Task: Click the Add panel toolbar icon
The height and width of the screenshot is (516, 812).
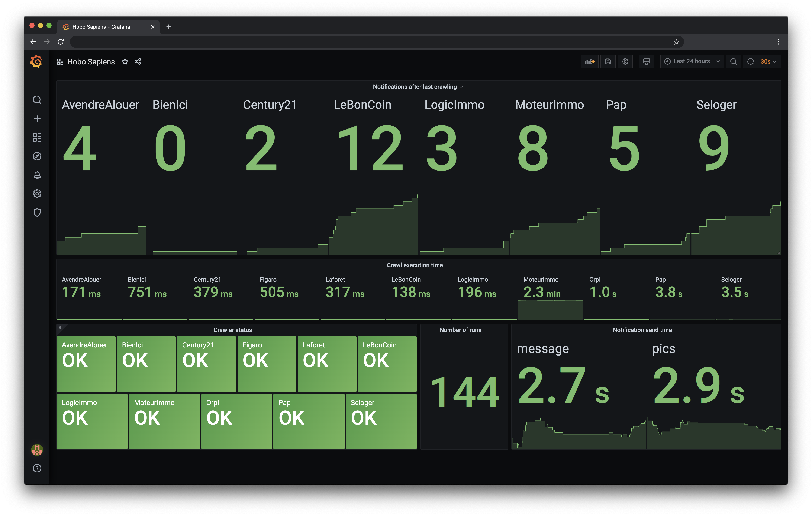Action: (x=589, y=61)
